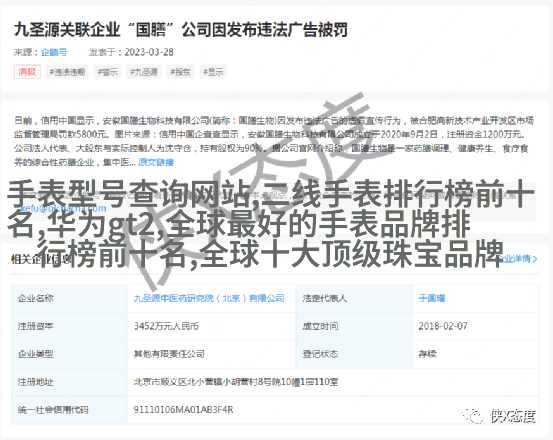Open the #显示 tag
553x440 pixels.
click(213, 72)
